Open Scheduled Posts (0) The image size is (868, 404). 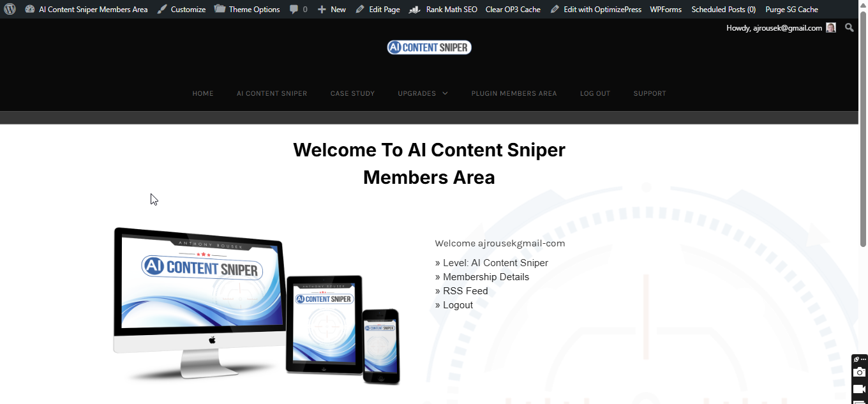pos(723,10)
